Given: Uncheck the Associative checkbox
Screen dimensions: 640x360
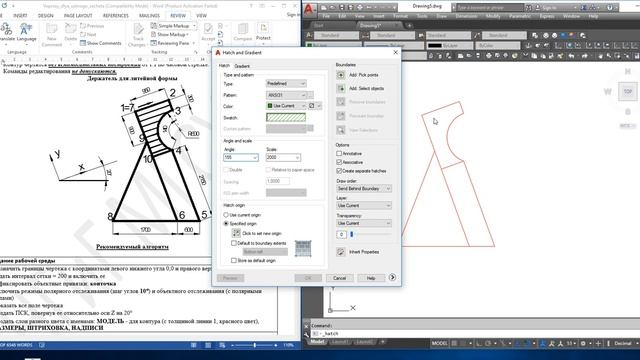Looking at the screenshot, I should tap(339, 162).
